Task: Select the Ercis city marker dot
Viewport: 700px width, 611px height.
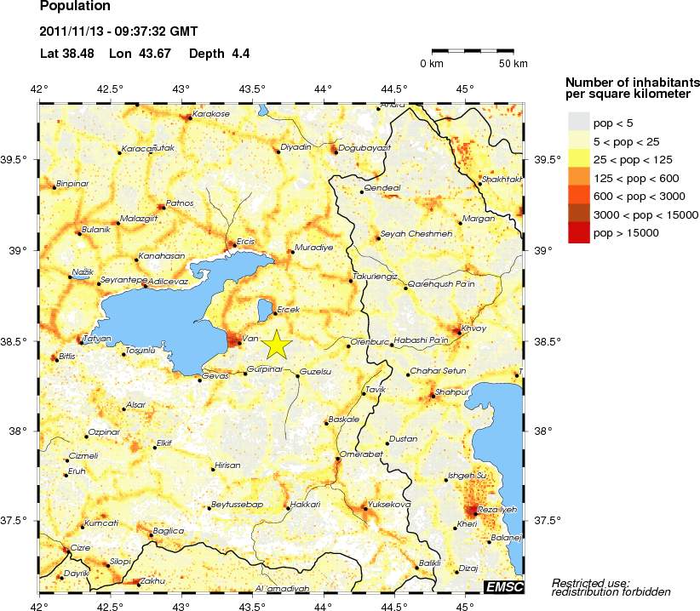Action: coord(234,246)
